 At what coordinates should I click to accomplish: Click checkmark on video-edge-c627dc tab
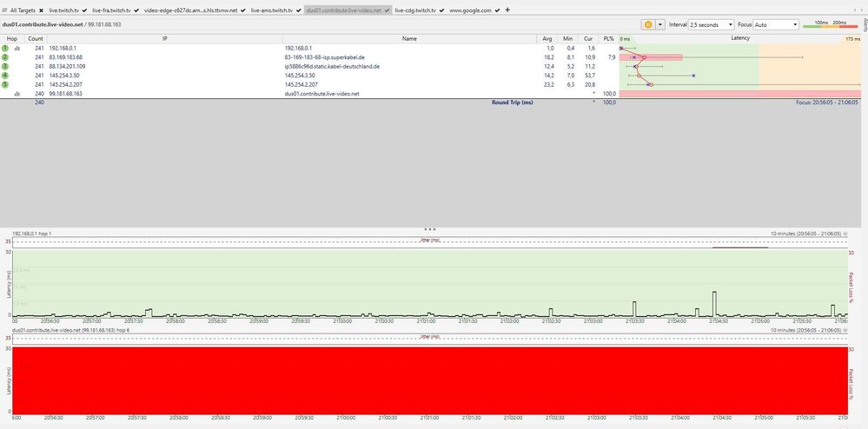click(x=242, y=10)
